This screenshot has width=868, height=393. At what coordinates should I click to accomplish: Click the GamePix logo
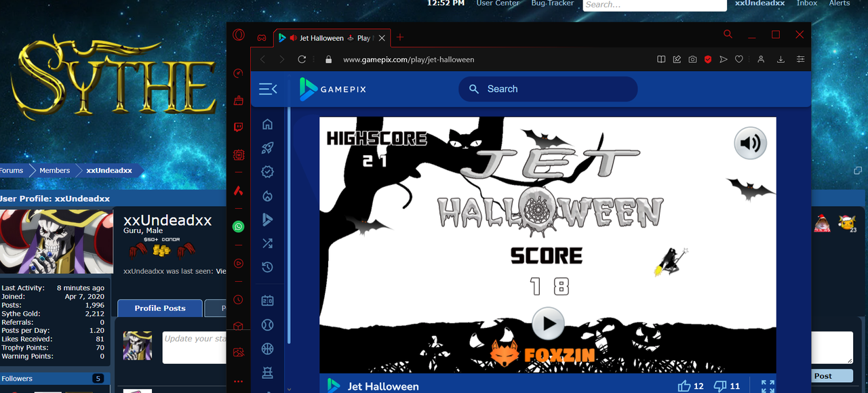[x=333, y=89]
